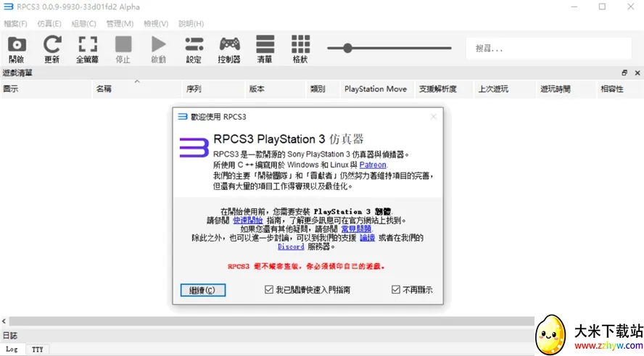Toggle the Fullscreen (全螢幕) toolbar icon

click(x=88, y=49)
